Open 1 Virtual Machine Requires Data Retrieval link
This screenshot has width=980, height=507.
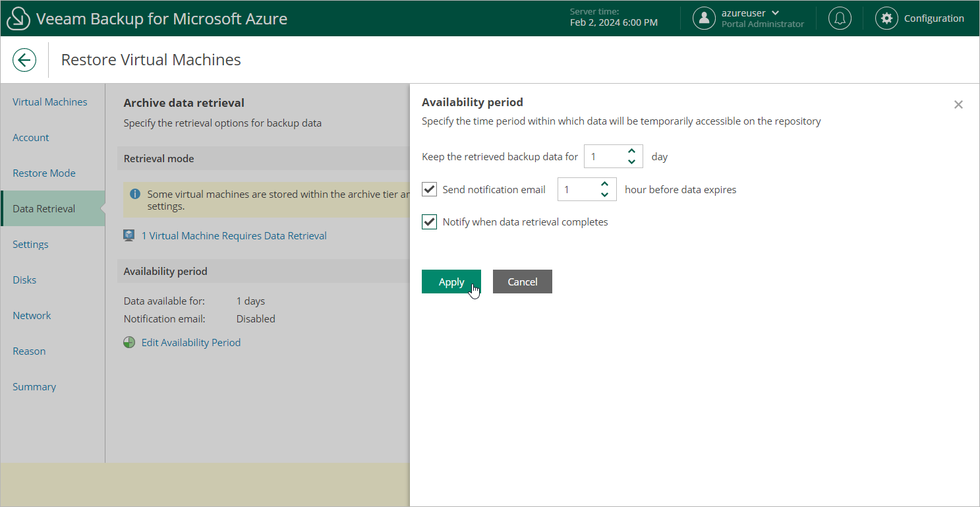point(234,236)
